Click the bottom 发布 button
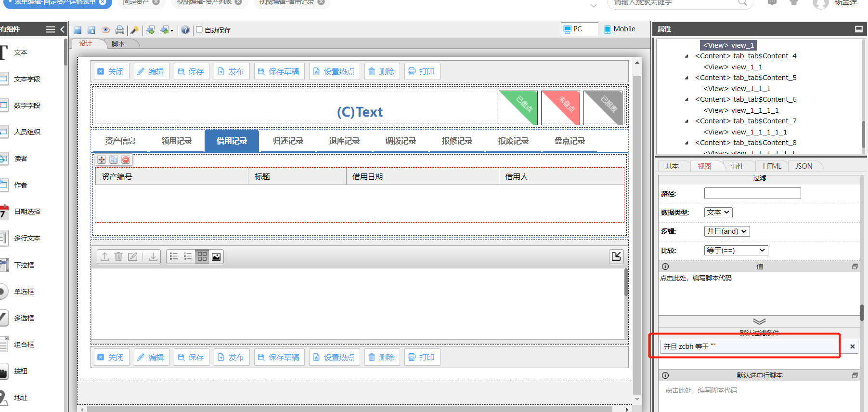868x412 pixels. [x=232, y=358]
